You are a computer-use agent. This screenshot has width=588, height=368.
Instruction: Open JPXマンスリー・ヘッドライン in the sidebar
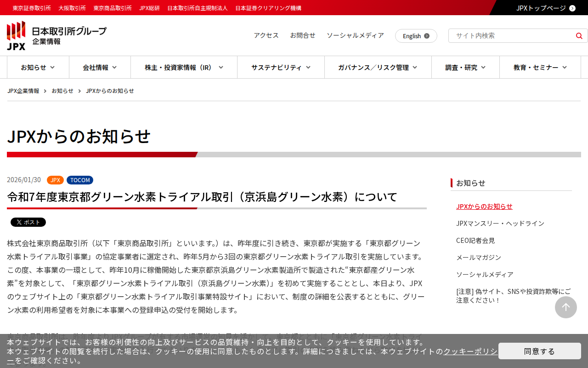tap(500, 223)
